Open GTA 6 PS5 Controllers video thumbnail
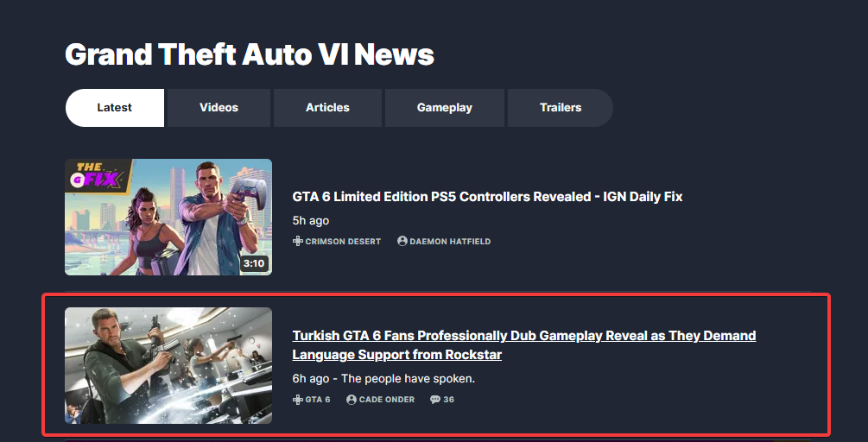The height and width of the screenshot is (442, 868). (168, 217)
